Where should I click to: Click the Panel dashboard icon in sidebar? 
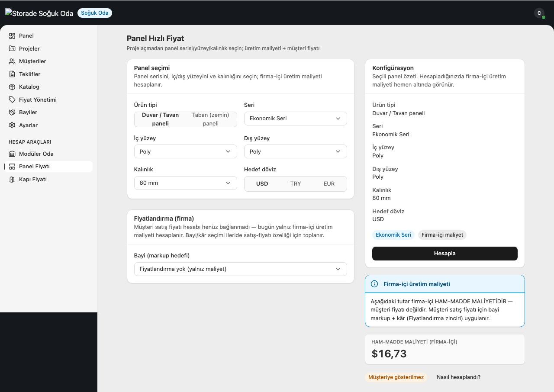pyautogui.click(x=12, y=36)
